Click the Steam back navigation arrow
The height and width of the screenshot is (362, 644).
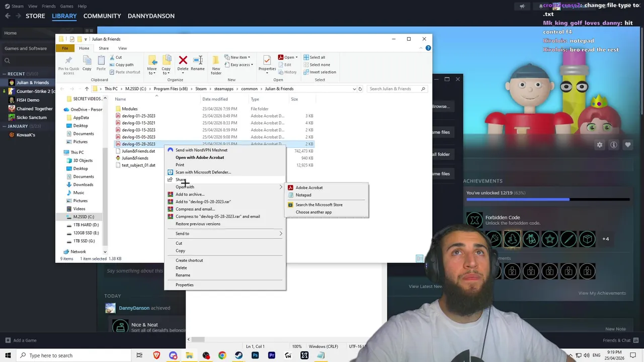tap(8, 16)
